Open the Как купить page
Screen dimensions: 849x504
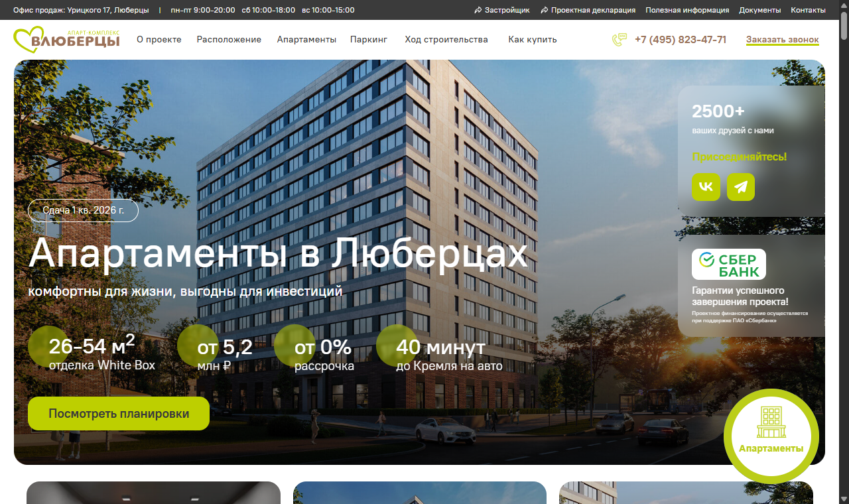pos(532,39)
